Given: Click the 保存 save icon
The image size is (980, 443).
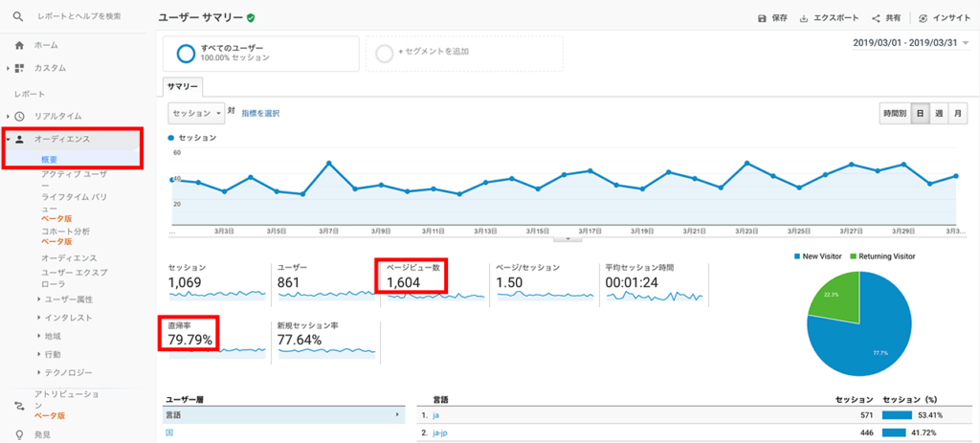Looking at the screenshot, I should [x=762, y=19].
